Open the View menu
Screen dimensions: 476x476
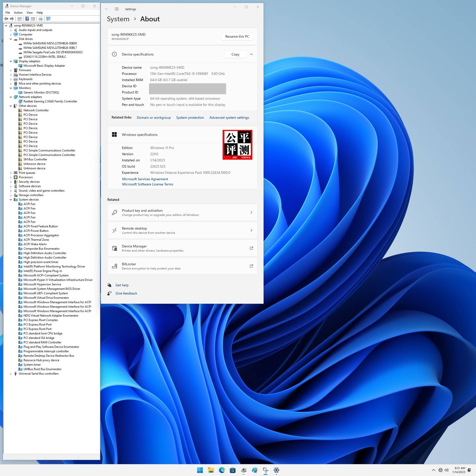[x=30, y=13]
